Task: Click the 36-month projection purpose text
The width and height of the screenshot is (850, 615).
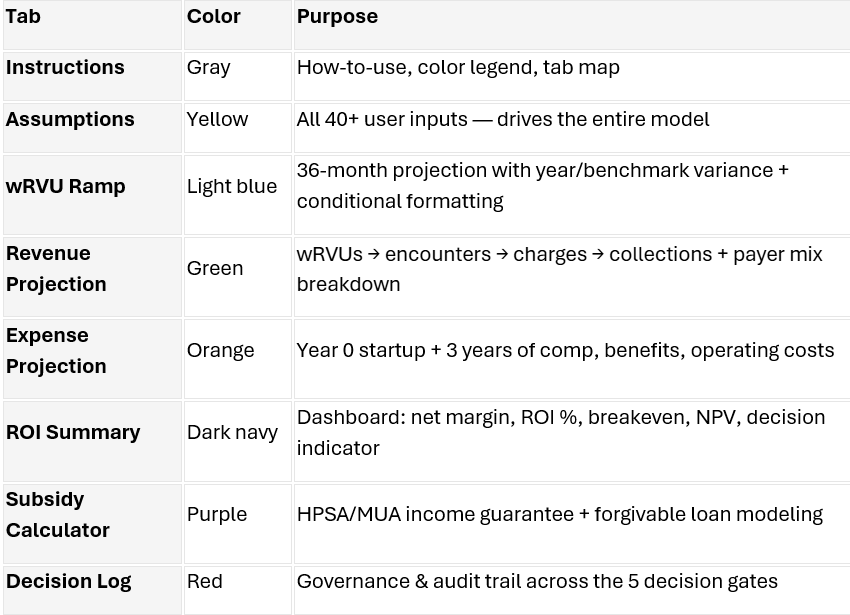Action: pyautogui.click(x=542, y=185)
